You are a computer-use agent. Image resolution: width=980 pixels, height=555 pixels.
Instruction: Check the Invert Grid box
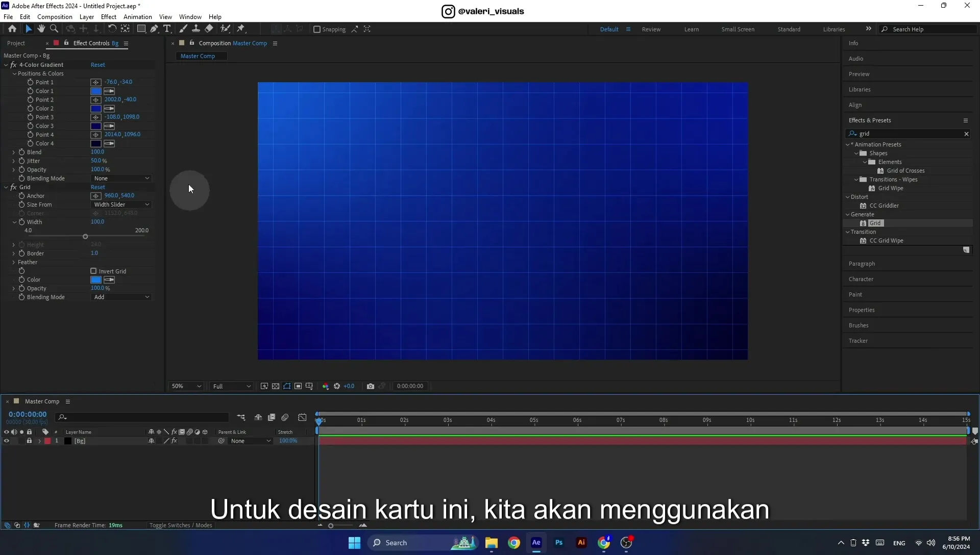(93, 271)
